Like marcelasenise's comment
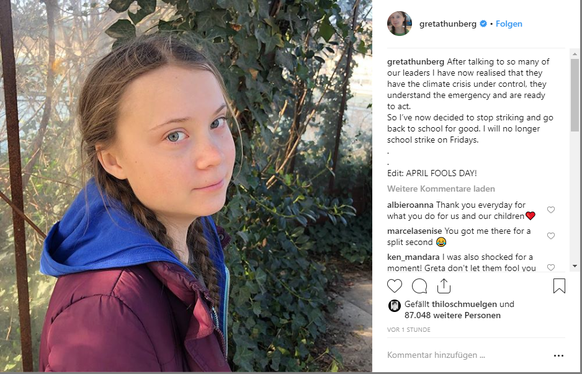Viewport: 582px width, 374px height. [x=551, y=236]
